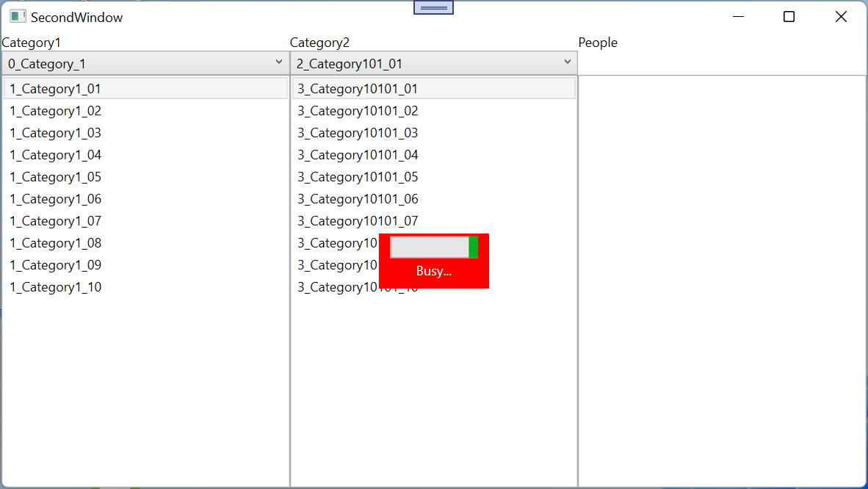Click the Category2 column label
Viewport: 868px width, 489px height.
[x=320, y=43]
